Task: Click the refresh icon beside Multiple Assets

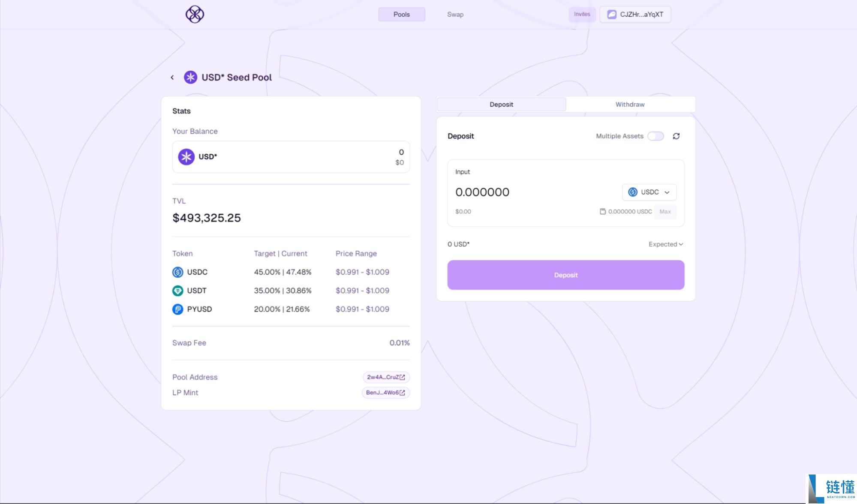Action: [x=676, y=136]
